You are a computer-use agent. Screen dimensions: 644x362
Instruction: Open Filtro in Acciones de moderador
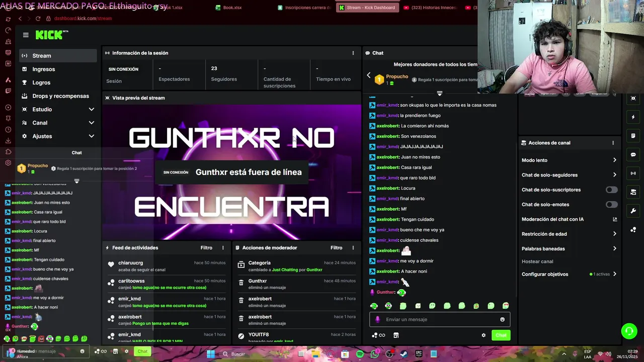point(336,248)
